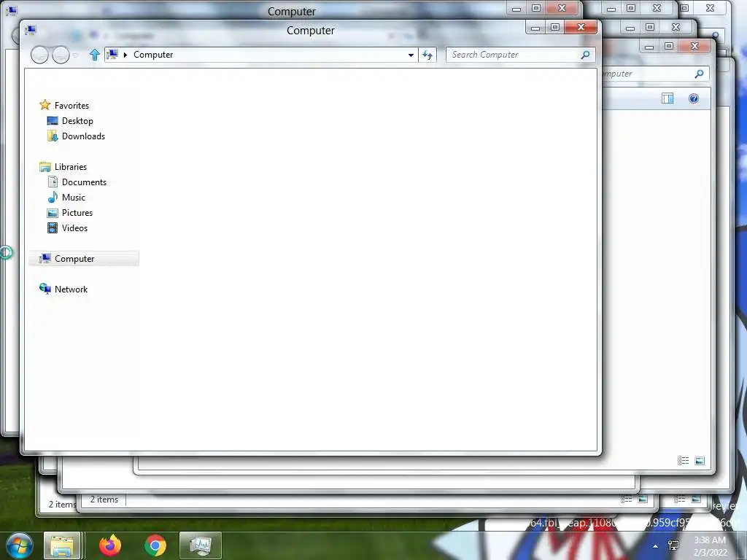Open Videos library
This screenshot has width=747, height=560.
pos(75,227)
